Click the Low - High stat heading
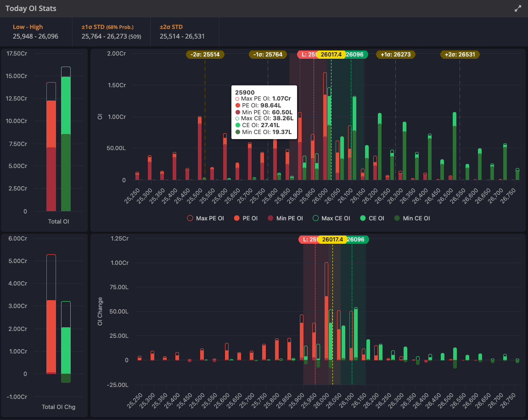Viewport: 528px width, 420px height. pos(28,27)
